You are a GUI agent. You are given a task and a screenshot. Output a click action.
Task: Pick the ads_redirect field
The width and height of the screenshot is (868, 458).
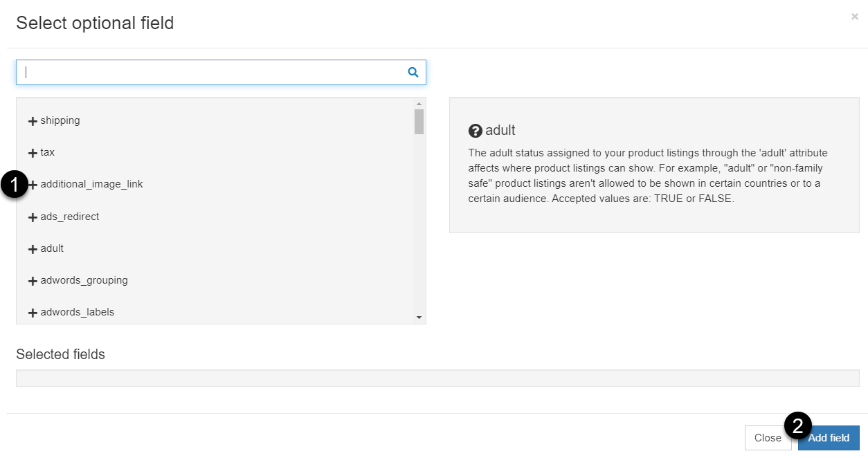70,217
